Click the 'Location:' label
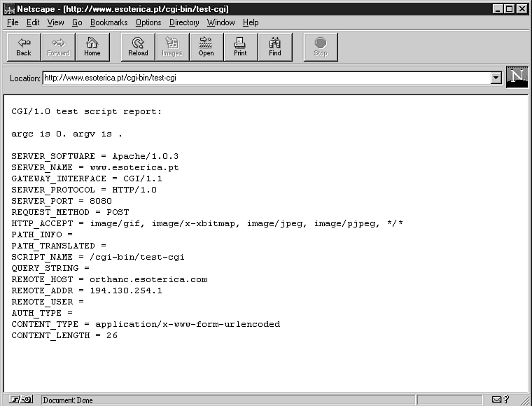The height and width of the screenshot is (406, 532). coord(24,78)
